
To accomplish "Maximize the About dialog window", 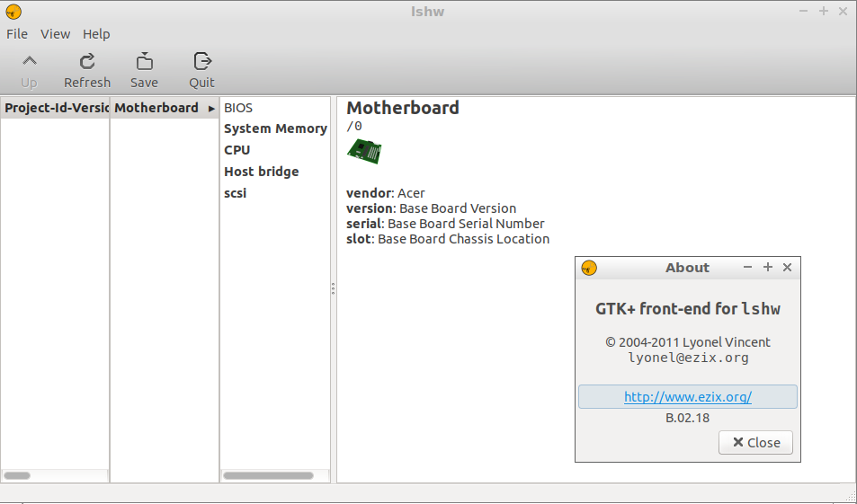I will (x=768, y=267).
